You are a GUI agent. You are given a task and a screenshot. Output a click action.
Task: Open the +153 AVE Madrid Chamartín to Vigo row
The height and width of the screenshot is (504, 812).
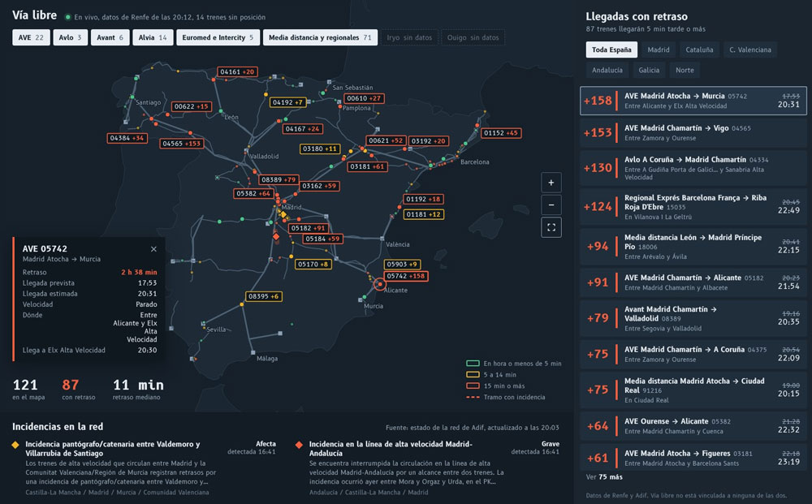693,132
